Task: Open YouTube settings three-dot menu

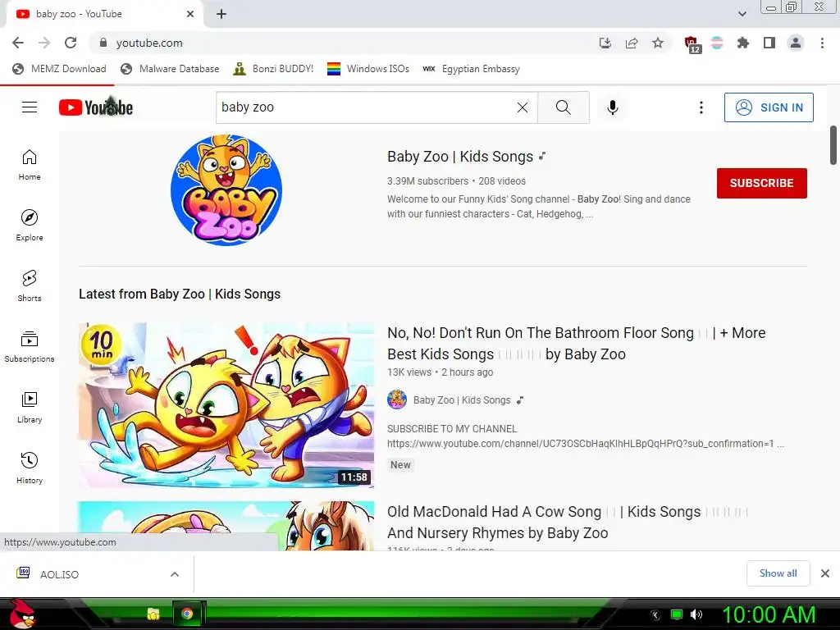Action: coord(701,107)
